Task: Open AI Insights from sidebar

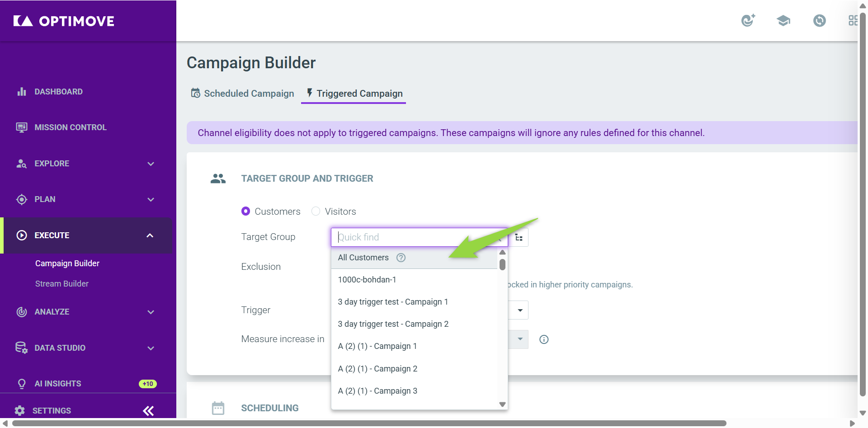Action: point(58,384)
